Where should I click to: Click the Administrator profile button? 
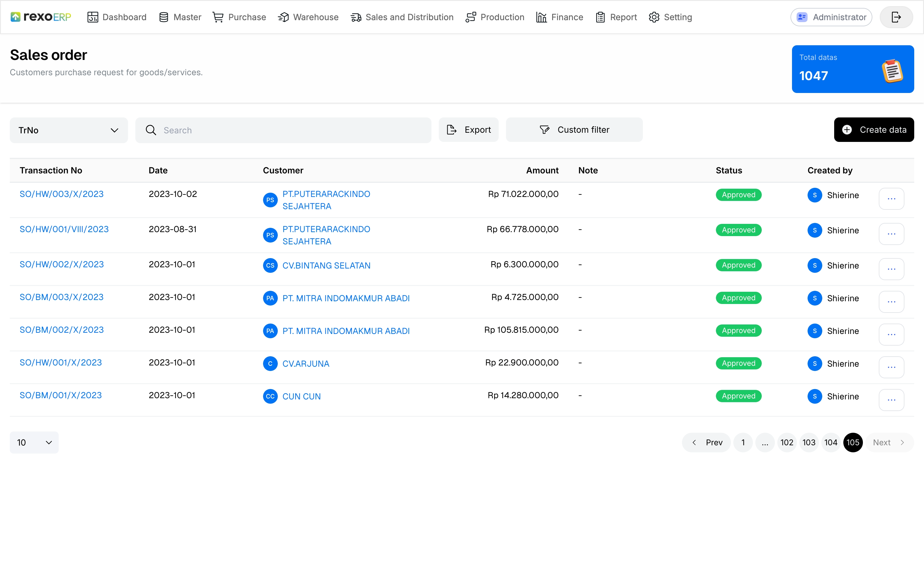tap(831, 17)
